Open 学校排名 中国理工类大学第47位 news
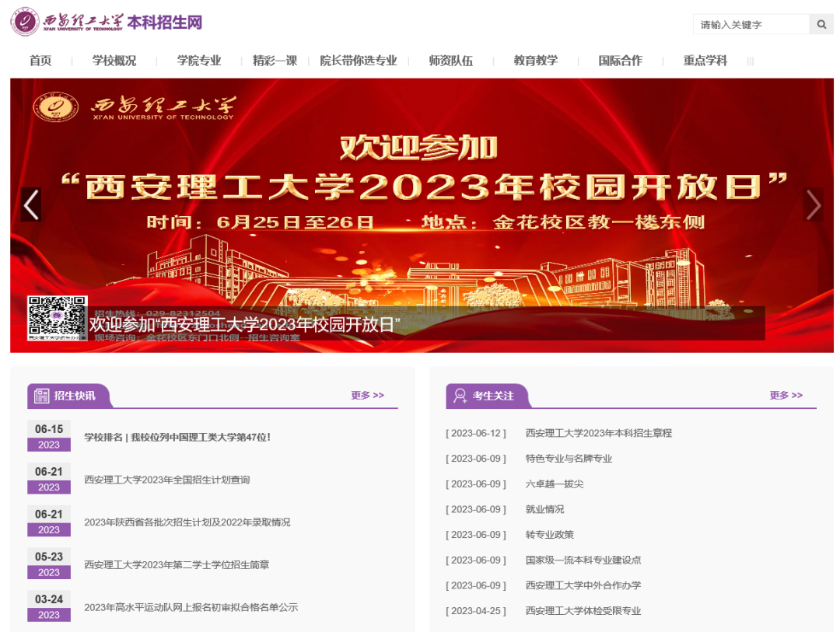This screenshot has width=840, height=632. pos(177,437)
